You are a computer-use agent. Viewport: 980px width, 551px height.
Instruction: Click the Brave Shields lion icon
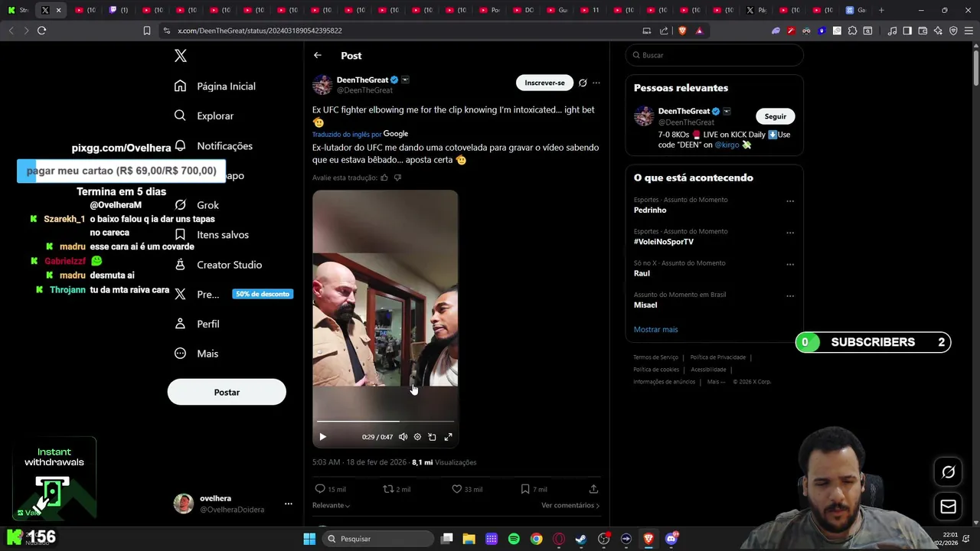[682, 31]
